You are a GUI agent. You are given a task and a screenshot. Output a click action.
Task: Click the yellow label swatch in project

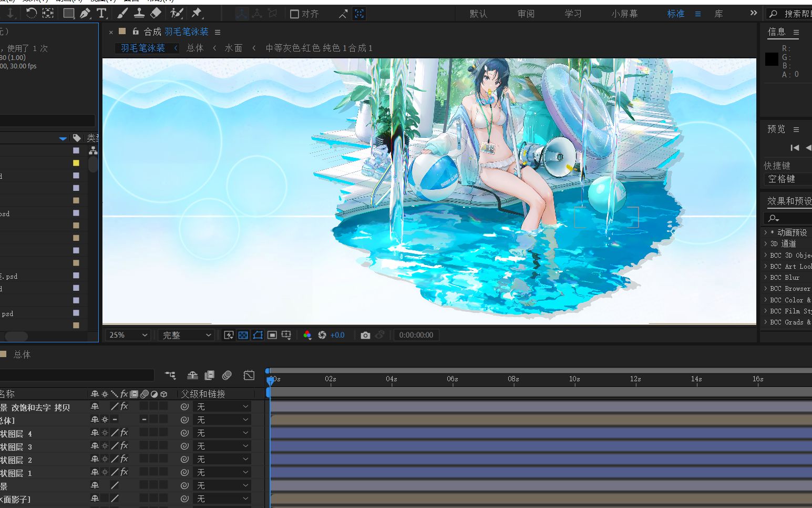[x=76, y=163]
